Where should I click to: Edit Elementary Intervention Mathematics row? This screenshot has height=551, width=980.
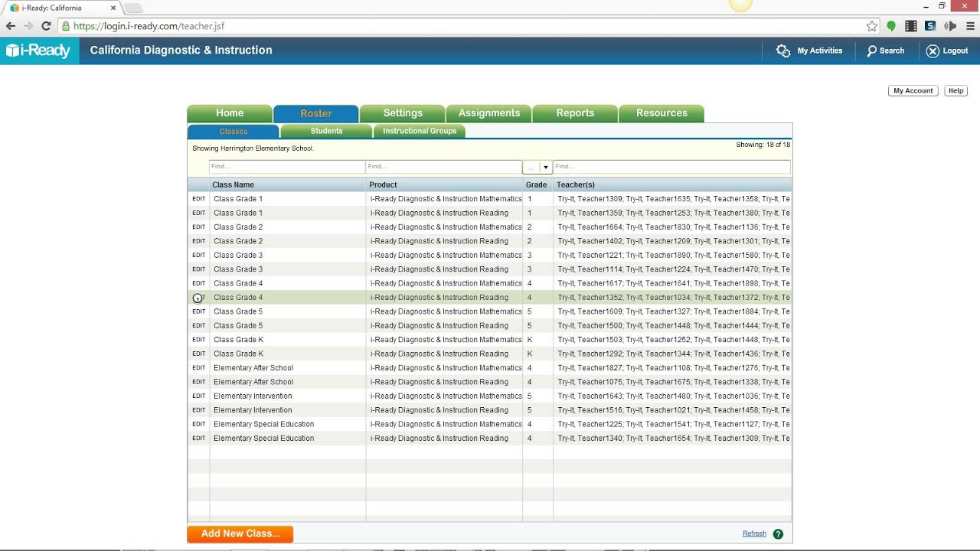tap(199, 396)
